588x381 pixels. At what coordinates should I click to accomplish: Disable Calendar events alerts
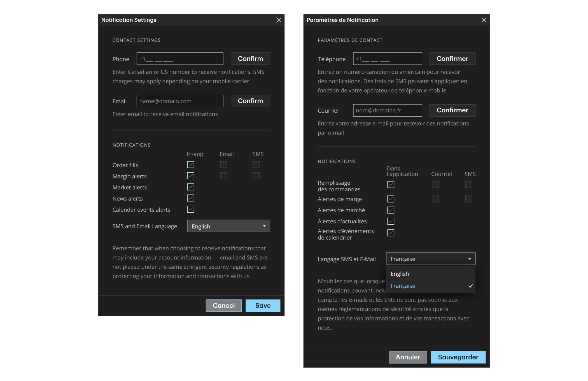[x=190, y=209]
